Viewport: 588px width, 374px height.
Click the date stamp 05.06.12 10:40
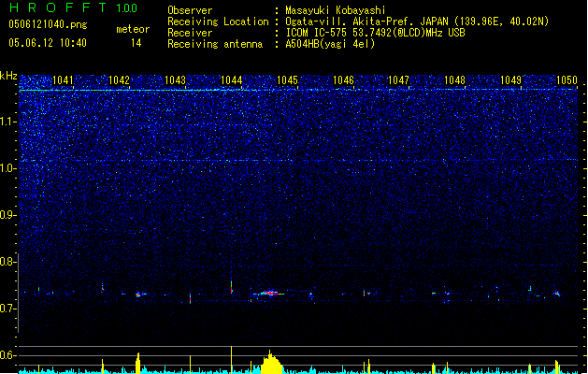tap(48, 43)
